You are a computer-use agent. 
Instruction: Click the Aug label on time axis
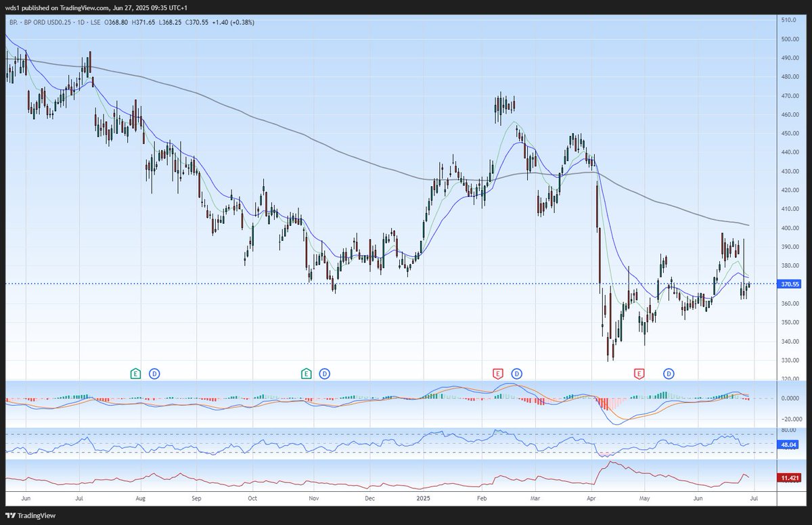click(140, 498)
